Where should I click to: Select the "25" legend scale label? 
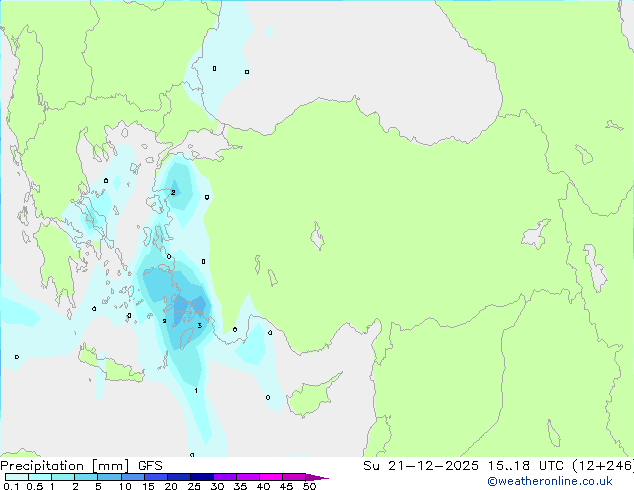pos(194,486)
